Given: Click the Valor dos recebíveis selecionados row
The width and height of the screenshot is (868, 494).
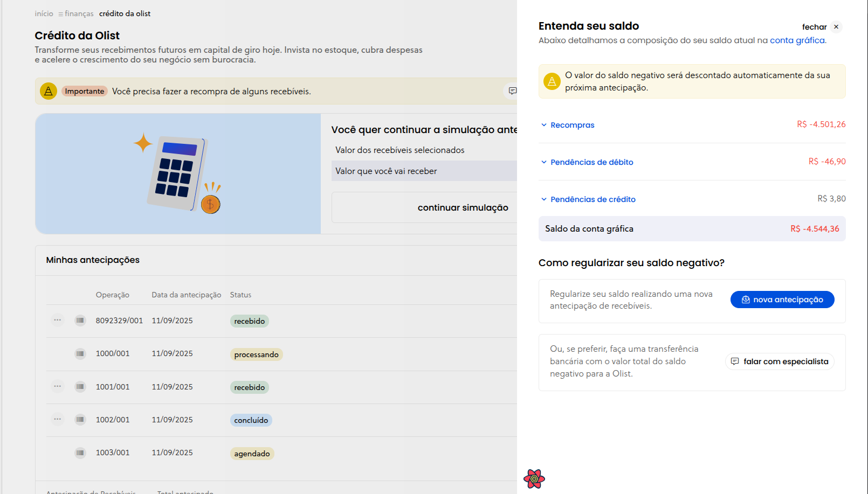Looking at the screenshot, I should (424, 150).
